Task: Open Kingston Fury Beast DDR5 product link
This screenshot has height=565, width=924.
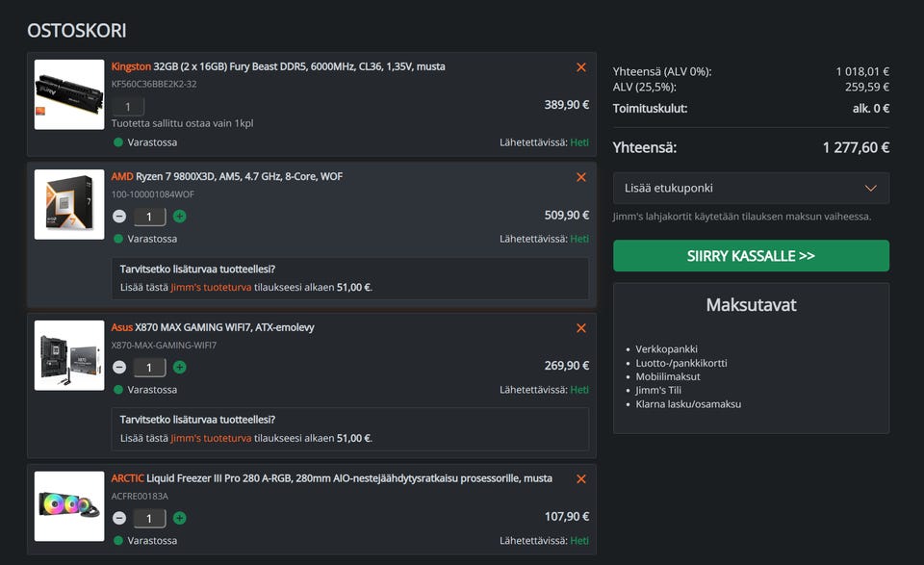Action: pyautogui.click(x=278, y=66)
